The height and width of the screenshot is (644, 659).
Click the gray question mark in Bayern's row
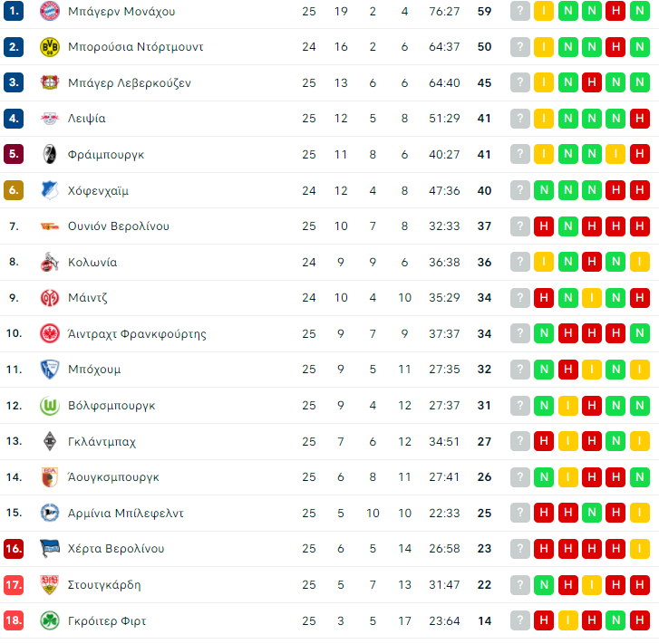point(520,11)
